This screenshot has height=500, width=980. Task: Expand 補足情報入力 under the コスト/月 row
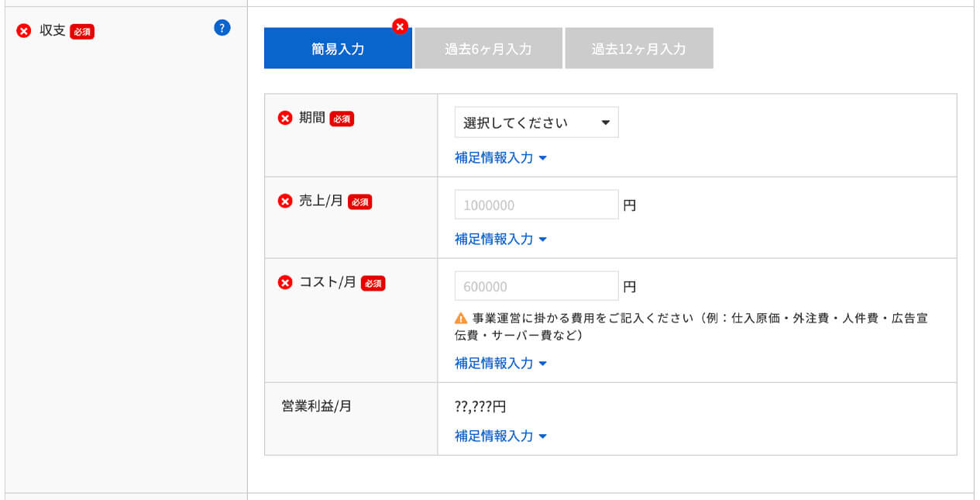pos(500,363)
